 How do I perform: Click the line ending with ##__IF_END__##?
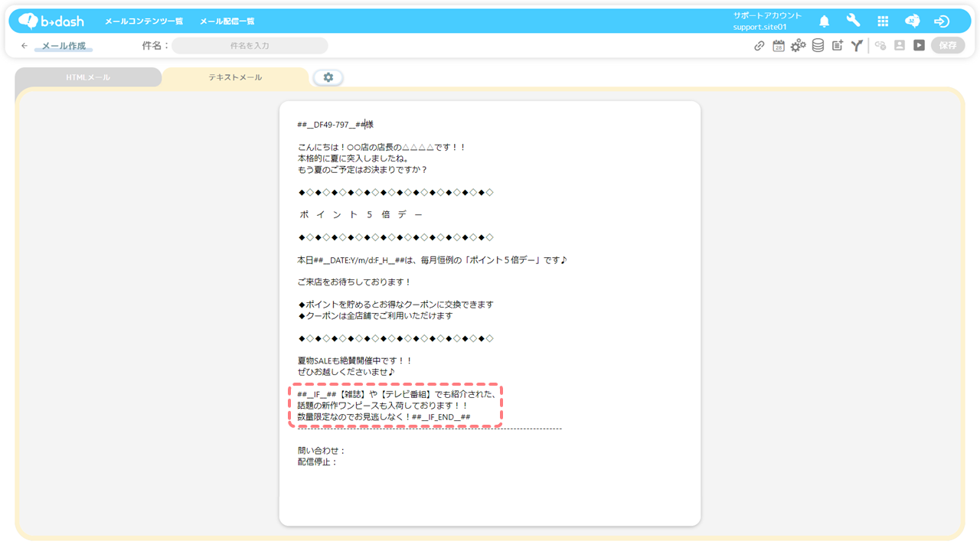384,417
